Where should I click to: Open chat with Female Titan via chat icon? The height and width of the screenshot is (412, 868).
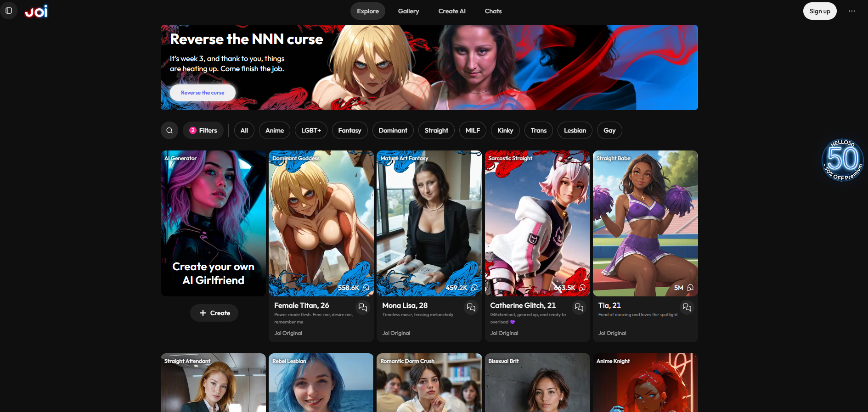(363, 307)
